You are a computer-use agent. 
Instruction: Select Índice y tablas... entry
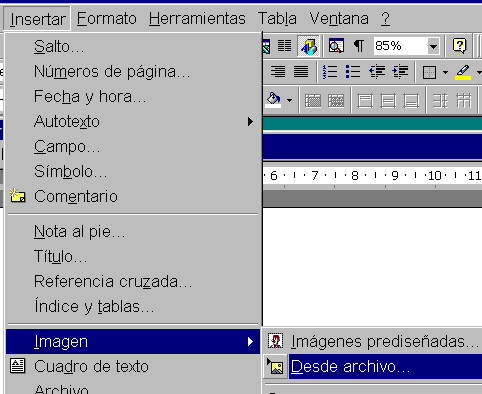133,306
